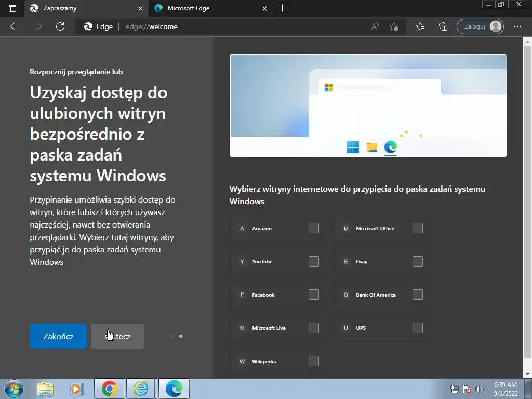Open Internet Explorer from taskbar

[140, 389]
